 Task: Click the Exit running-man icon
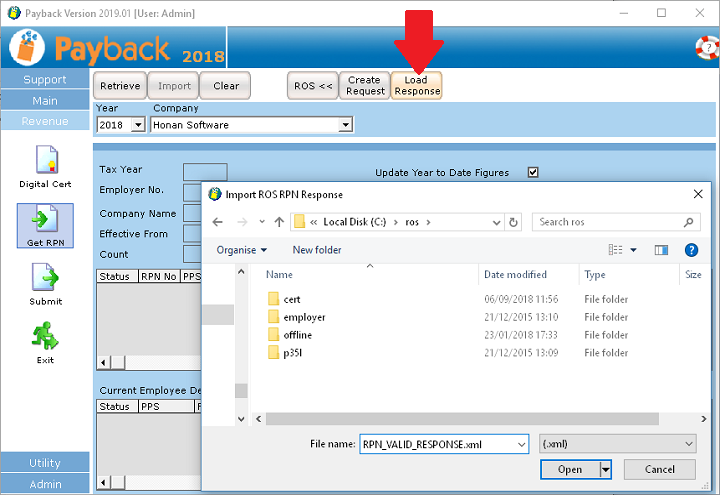[46, 336]
